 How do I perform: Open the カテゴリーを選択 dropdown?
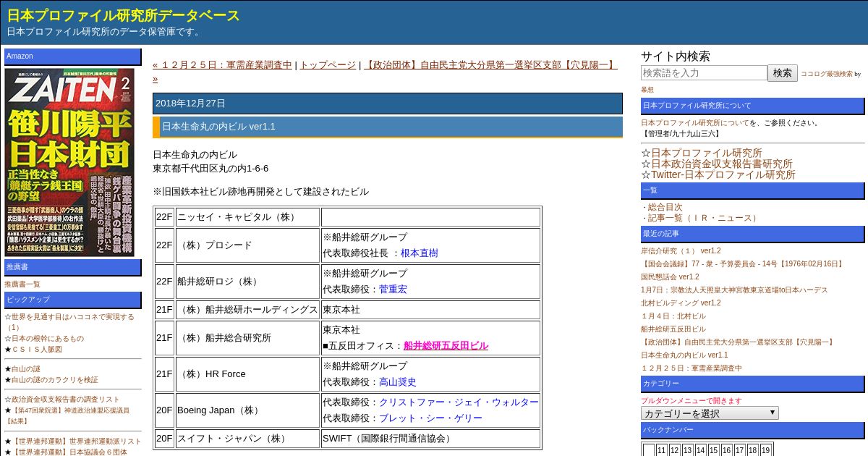click(x=710, y=413)
